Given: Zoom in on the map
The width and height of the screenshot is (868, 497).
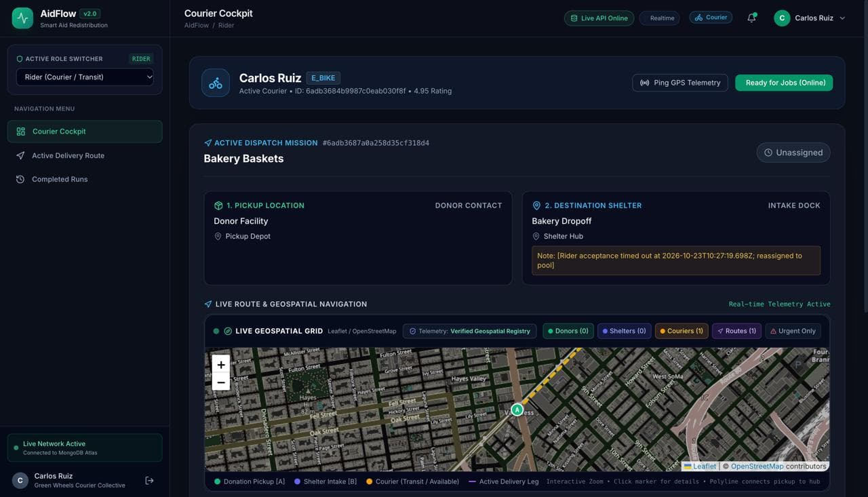Looking at the screenshot, I should tap(220, 364).
